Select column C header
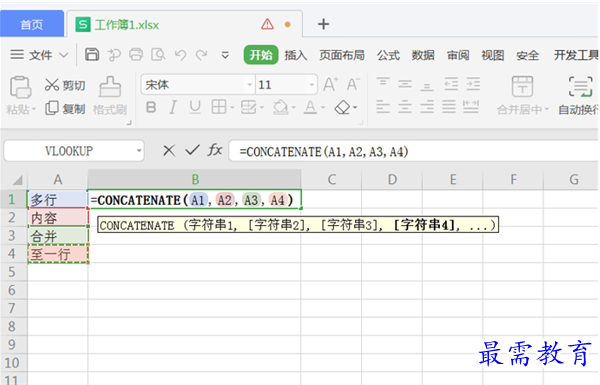 point(331,179)
